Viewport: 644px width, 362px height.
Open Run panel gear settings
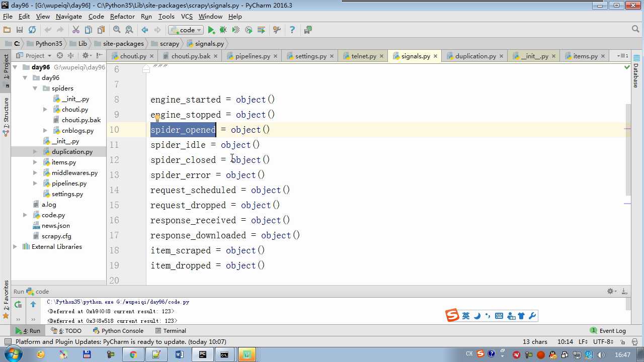pyautogui.click(x=611, y=291)
